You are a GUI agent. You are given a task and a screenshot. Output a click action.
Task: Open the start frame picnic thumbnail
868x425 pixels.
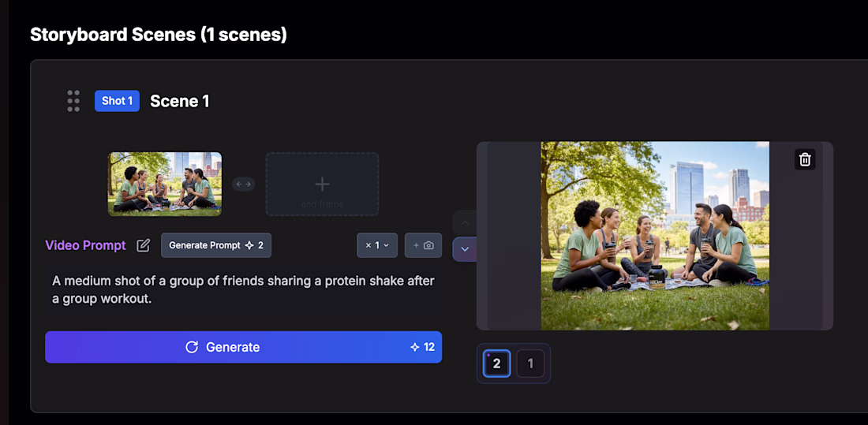coord(165,185)
